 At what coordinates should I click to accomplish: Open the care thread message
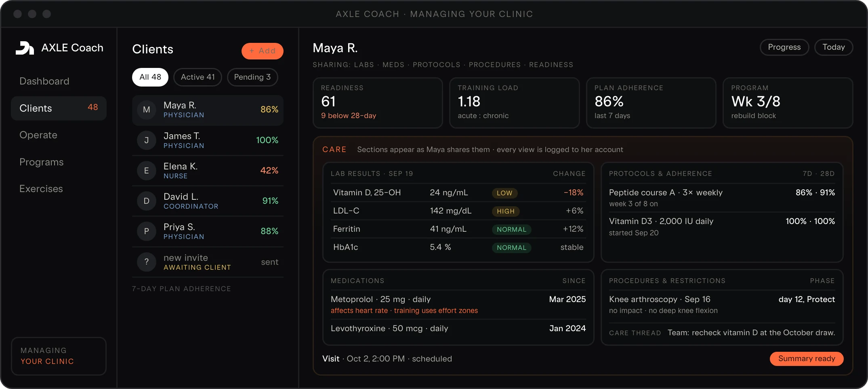[x=722, y=333]
